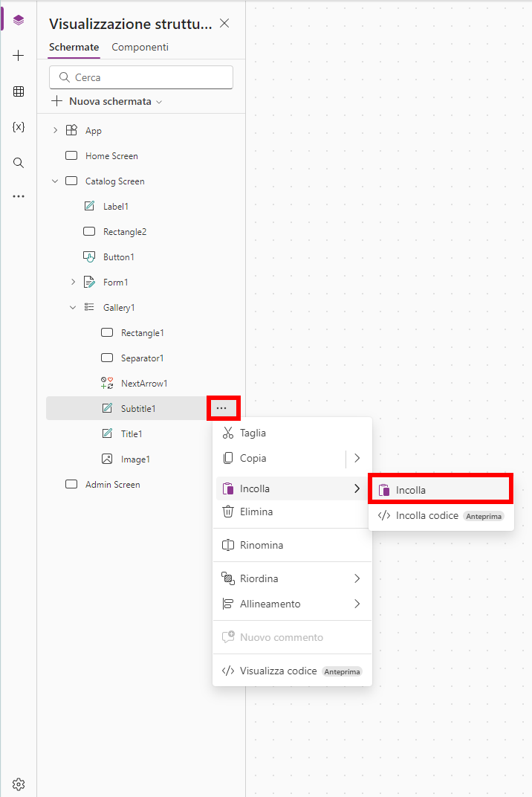This screenshot has height=797, width=532.
Task: Open the left rail more options ellipsis
Action: click(19, 196)
